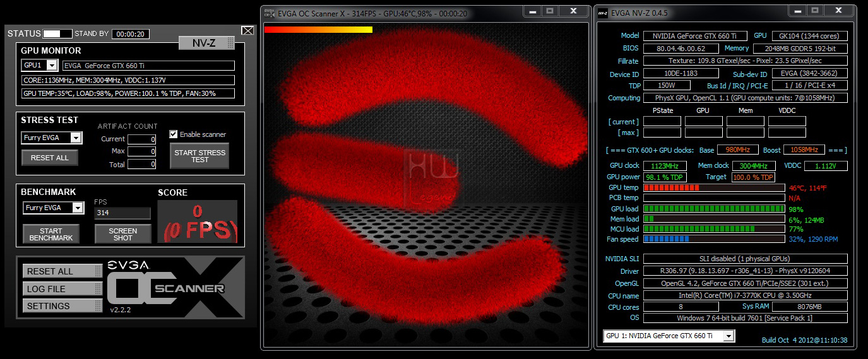Click the Model field NVIDIA GeForce GTX 660 Ti
This screenshot has height=359, width=868.
point(695,36)
